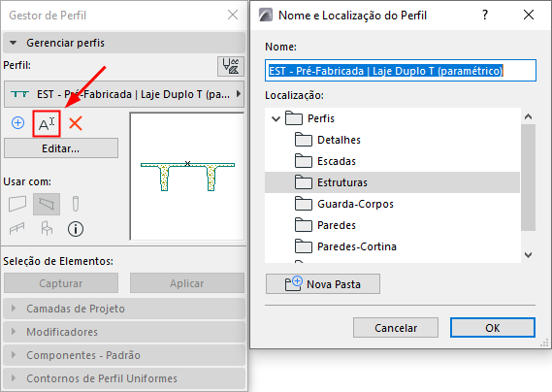Click the help question mark icon
This screenshot has width=552, height=392.
(485, 16)
